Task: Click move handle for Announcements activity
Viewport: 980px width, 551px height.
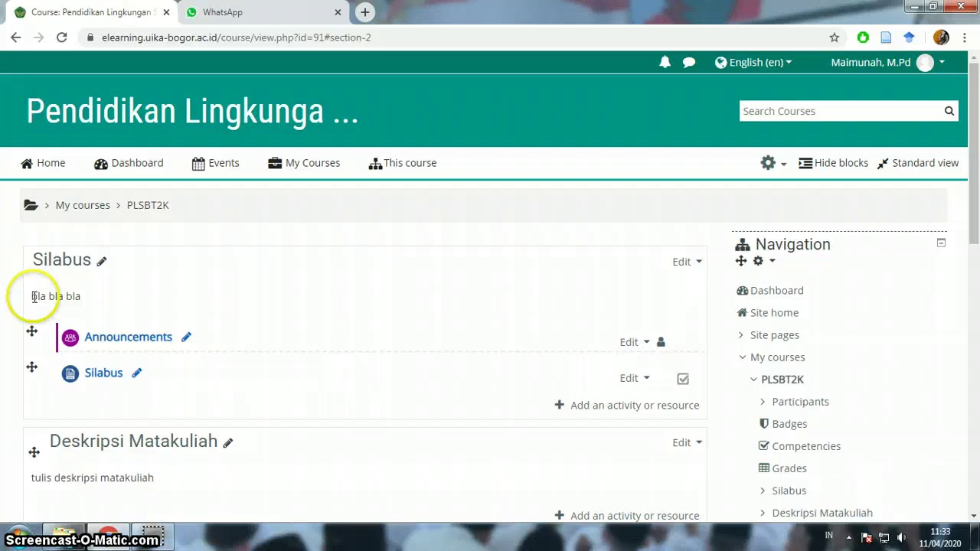Action: 32,331
